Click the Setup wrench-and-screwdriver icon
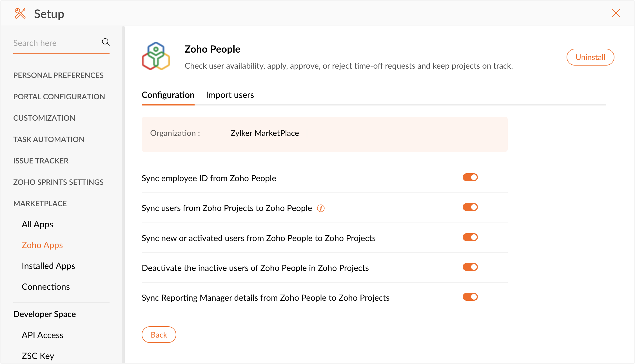The image size is (635, 364). [x=20, y=14]
